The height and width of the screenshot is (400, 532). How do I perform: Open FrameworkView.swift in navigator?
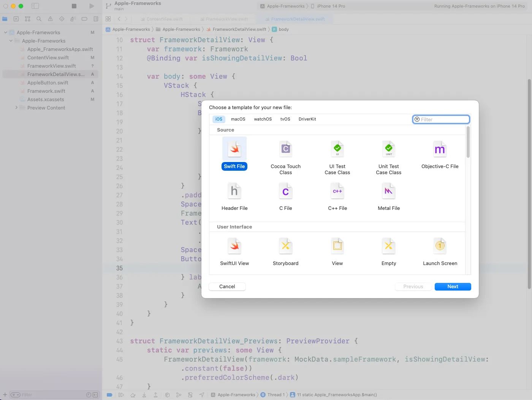(52, 66)
